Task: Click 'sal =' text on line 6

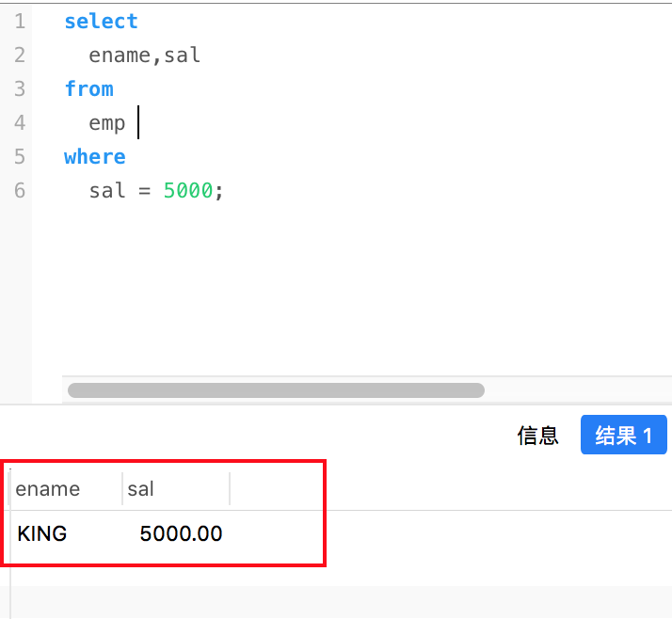Action: [x=120, y=191]
